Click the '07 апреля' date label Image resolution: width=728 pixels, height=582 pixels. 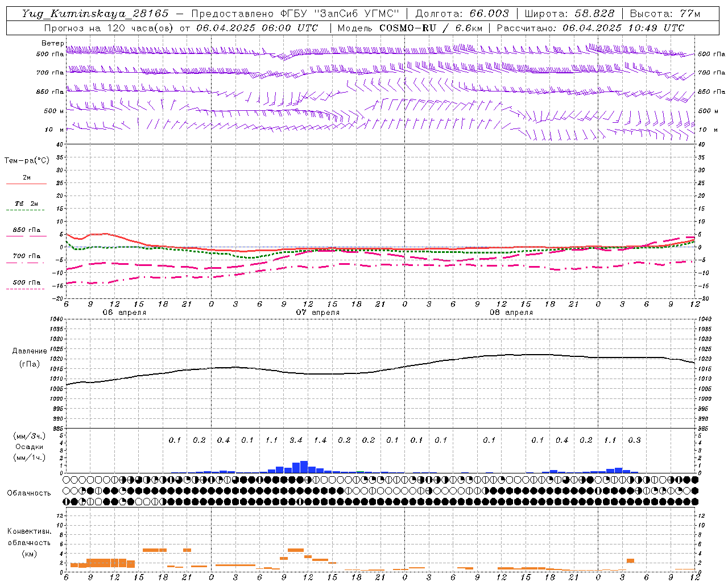pyautogui.click(x=317, y=313)
